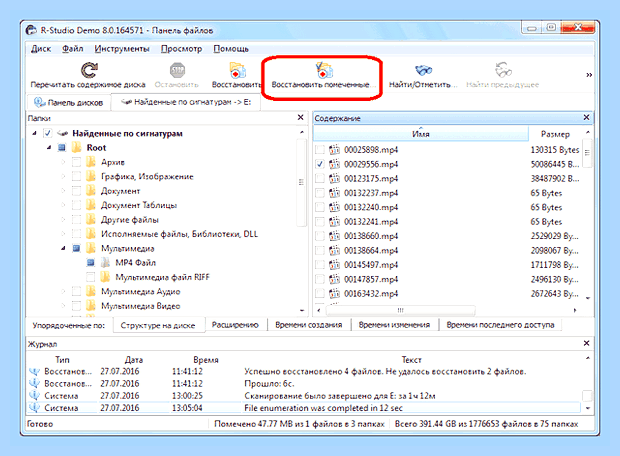Toggle Найденные по сигнатурам checkbox
Screen dimensions: 620x456
(x=48, y=133)
